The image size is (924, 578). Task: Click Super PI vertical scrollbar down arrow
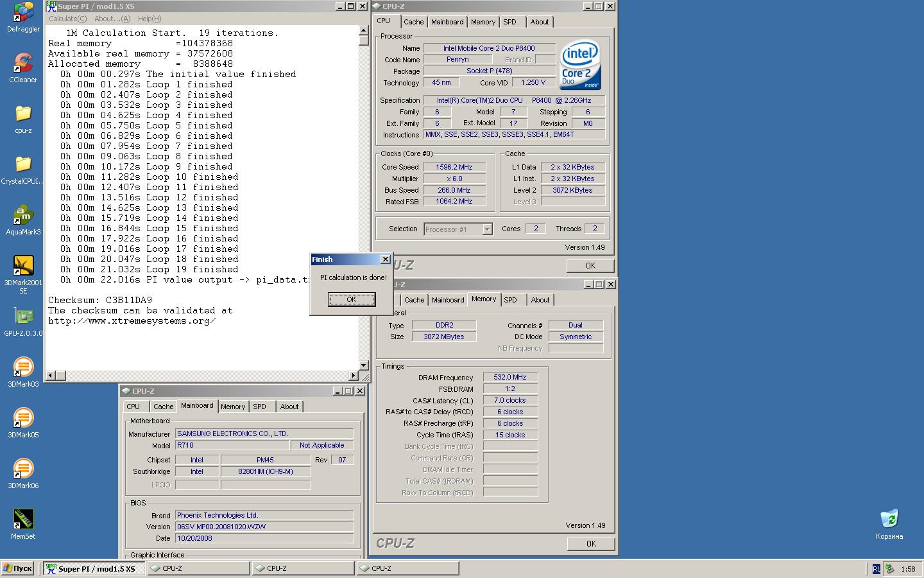pos(364,365)
